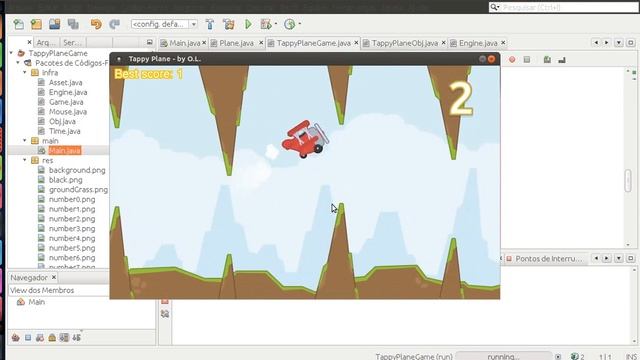Screen dimensions: 640x360
Task: Select Mouse.java in the project tree
Action: [x=67, y=111]
